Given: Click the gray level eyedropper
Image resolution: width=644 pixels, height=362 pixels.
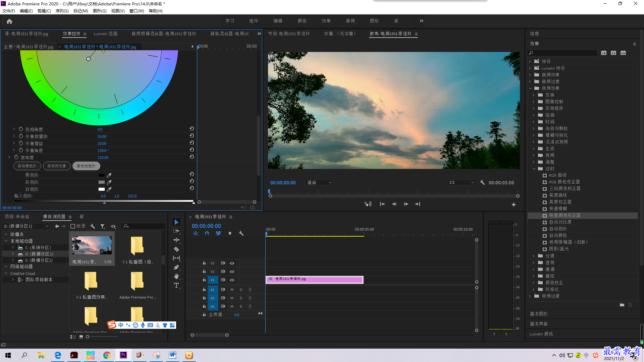Looking at the screenshot, I should [x=109, y=182].
